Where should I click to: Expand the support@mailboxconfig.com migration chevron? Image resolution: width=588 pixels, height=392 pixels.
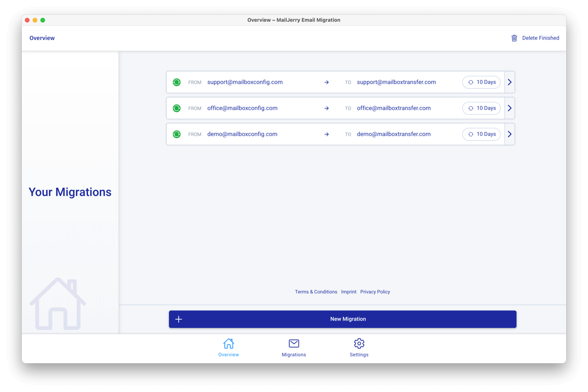pos(510,82)
